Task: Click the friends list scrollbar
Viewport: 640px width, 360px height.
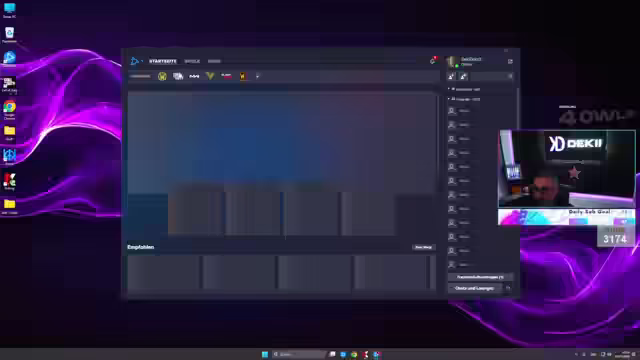Action: (518, 108)
